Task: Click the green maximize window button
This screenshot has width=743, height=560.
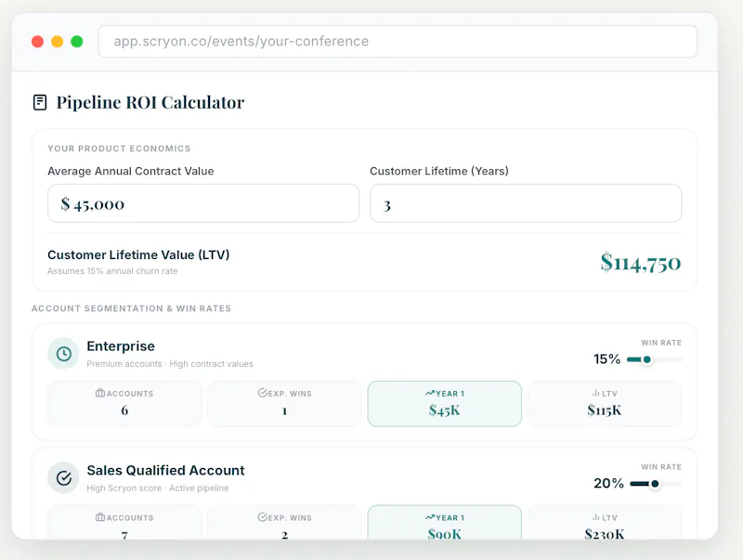Action: 77,42
